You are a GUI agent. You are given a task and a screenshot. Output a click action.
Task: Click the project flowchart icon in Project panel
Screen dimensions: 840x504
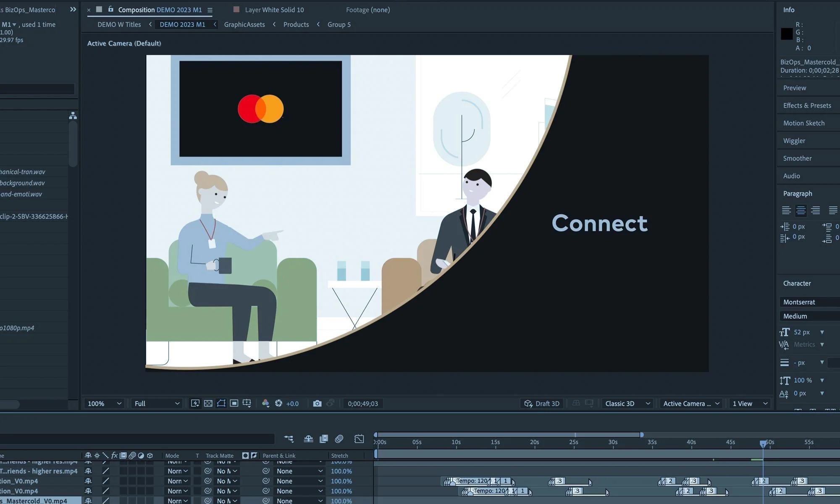click(73, 115)
